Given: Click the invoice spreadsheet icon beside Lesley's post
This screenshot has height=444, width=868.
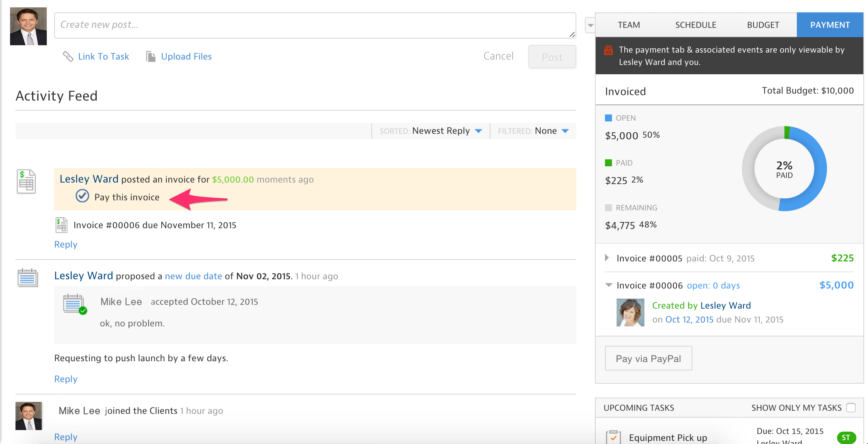Looking at the screenshot, I should tap(26, 181).
